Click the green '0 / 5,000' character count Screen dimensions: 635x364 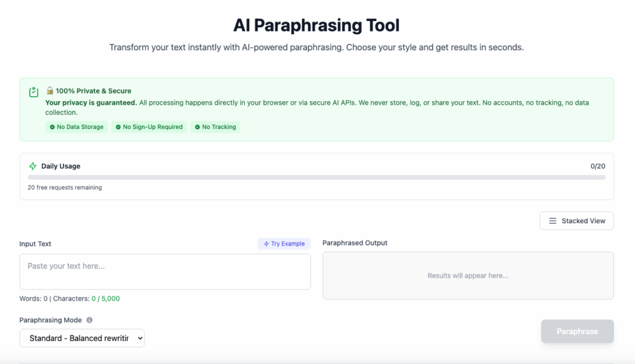click(x=105, y=298)
